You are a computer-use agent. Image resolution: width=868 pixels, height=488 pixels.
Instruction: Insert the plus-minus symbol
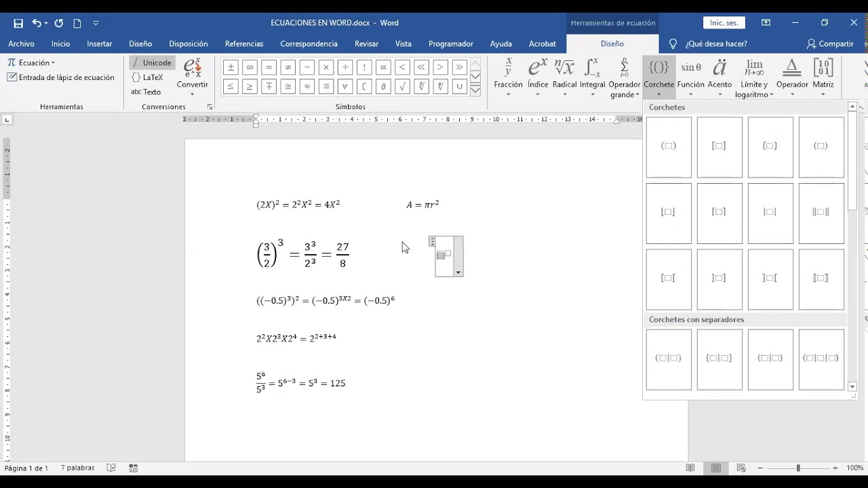pos(231,67)
